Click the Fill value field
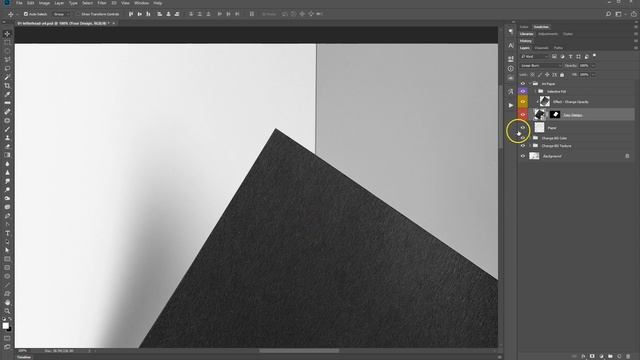 (584, 75)
